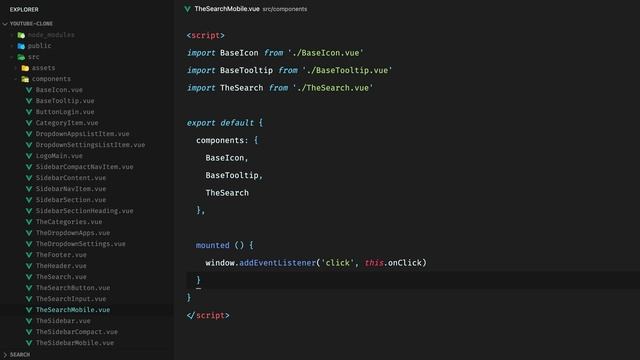
Task: Click the public folder icon
Action: 21,46
